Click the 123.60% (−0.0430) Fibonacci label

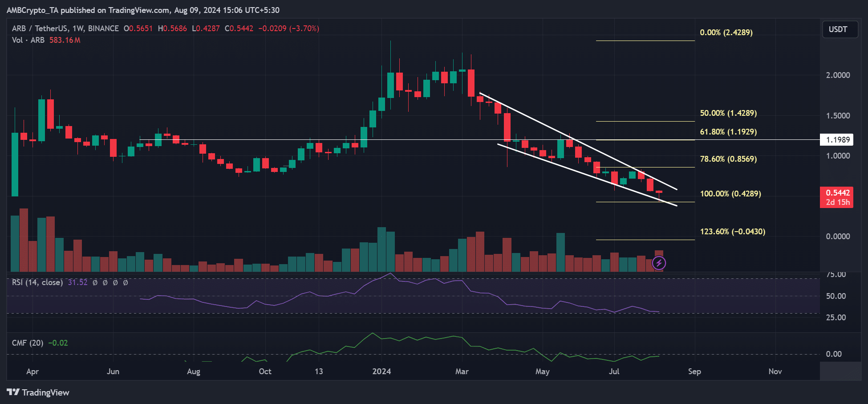733,232
